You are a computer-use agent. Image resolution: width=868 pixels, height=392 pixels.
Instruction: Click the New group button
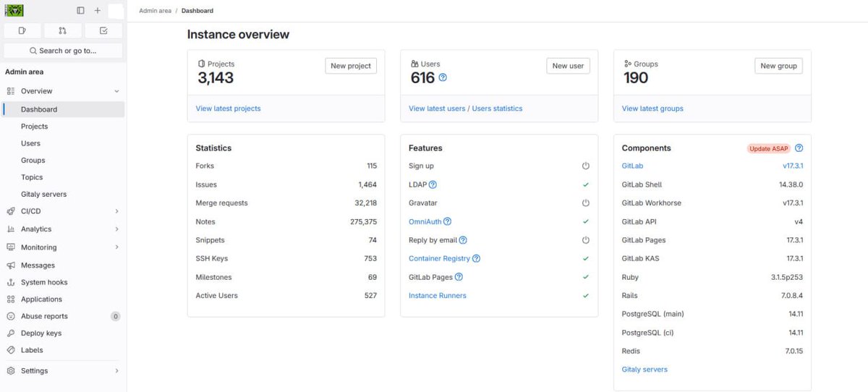[x=778, y=66]
